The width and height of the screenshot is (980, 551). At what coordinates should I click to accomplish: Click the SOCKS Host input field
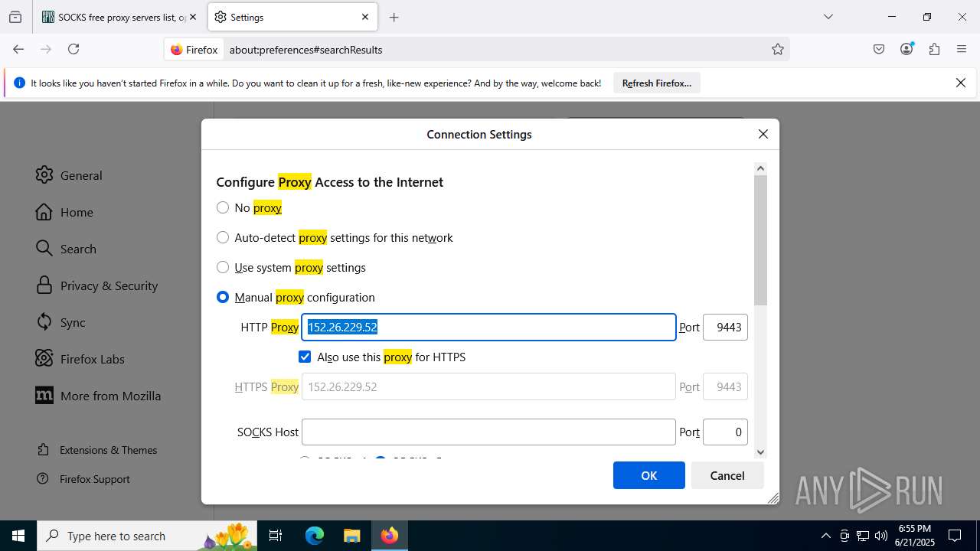[488, 432]
